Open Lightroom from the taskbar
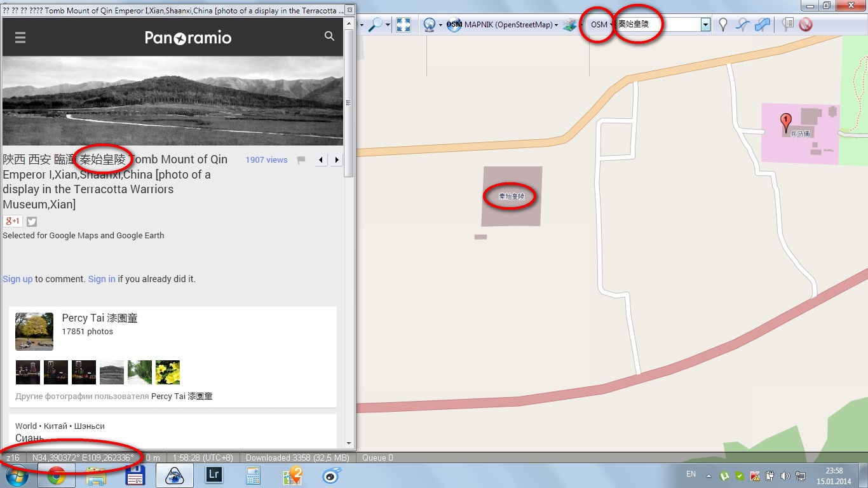868x488 pixels. [x=214, y=475]
